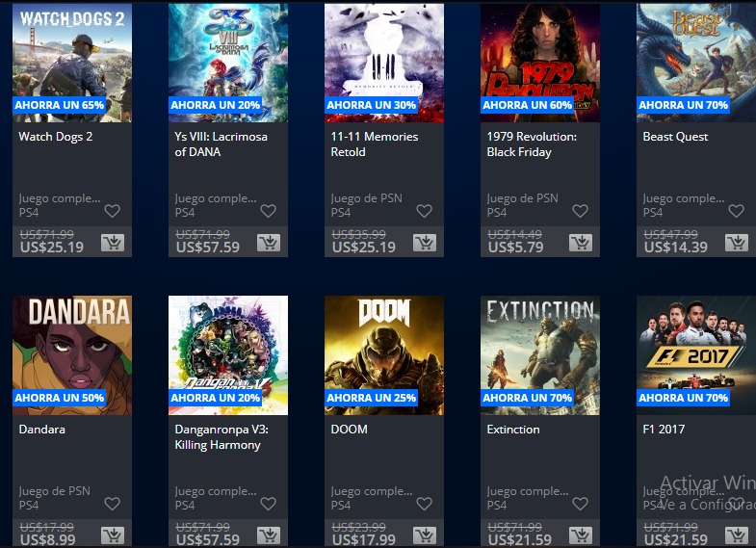Add Dandara to cart
This screenshot has width=756, height=548.
pyautogui.click(x=113, y=535)
